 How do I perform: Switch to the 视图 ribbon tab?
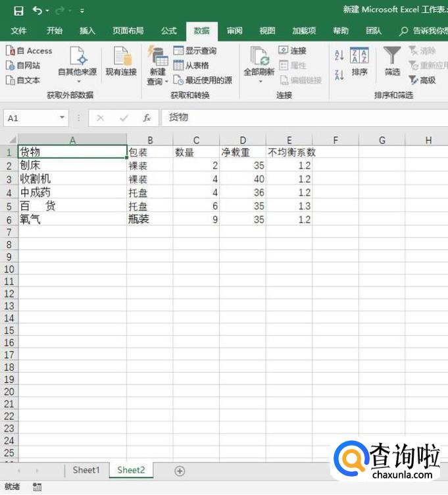267,31
